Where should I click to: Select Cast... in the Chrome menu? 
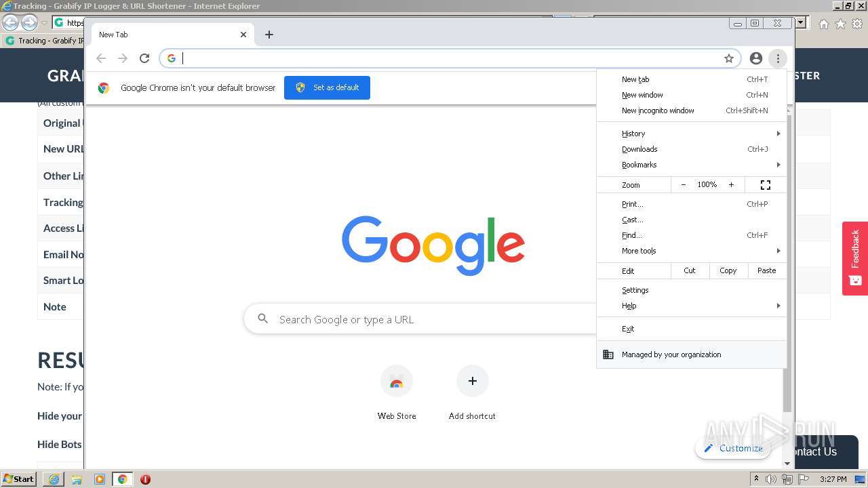click(x=692, y=220)
